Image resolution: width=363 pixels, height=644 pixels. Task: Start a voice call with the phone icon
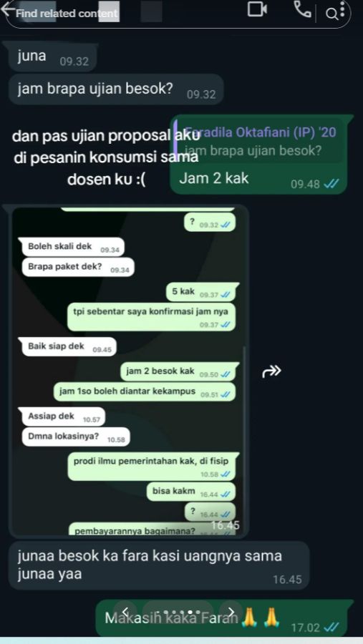click(303, 9)
